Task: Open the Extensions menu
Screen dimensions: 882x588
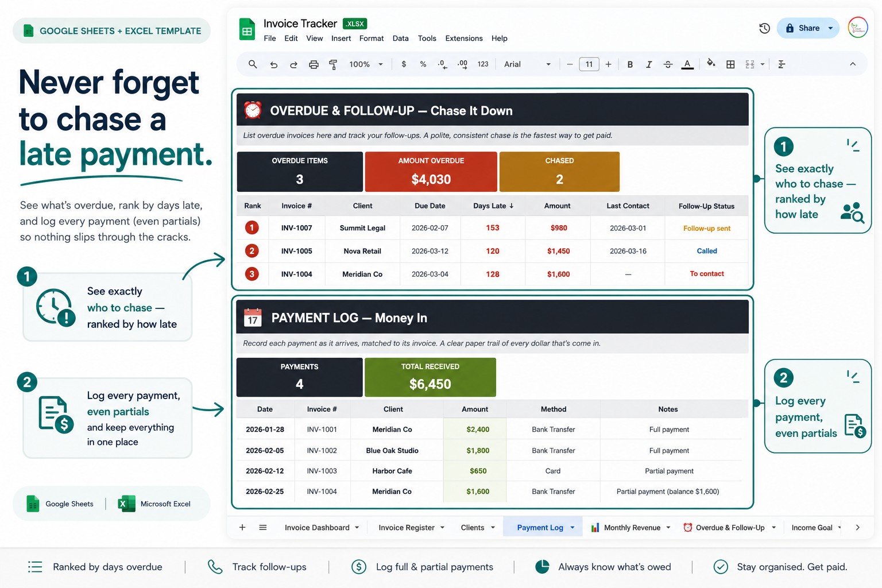Action: coord(464,38)
